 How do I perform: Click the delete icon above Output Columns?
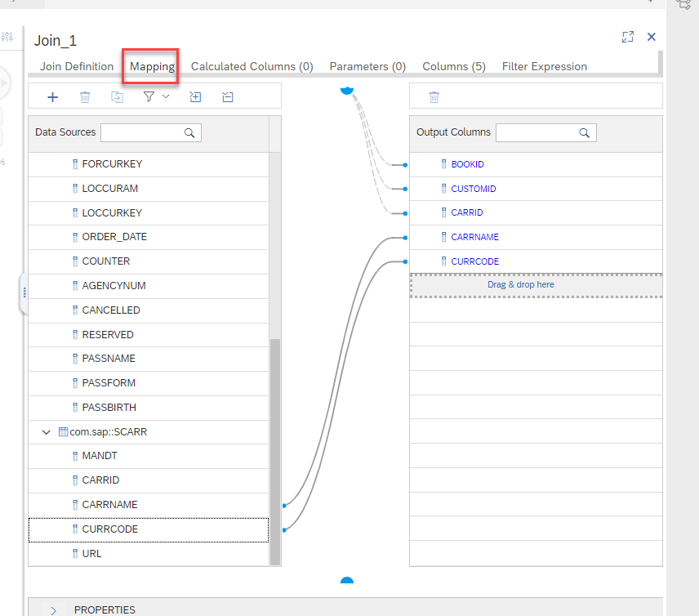coord(434,97)
